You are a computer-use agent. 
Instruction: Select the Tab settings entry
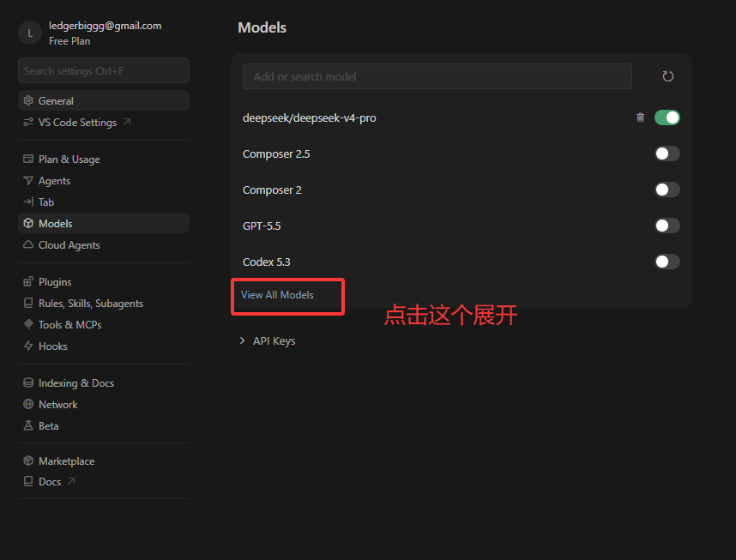(x=104, y=202)
